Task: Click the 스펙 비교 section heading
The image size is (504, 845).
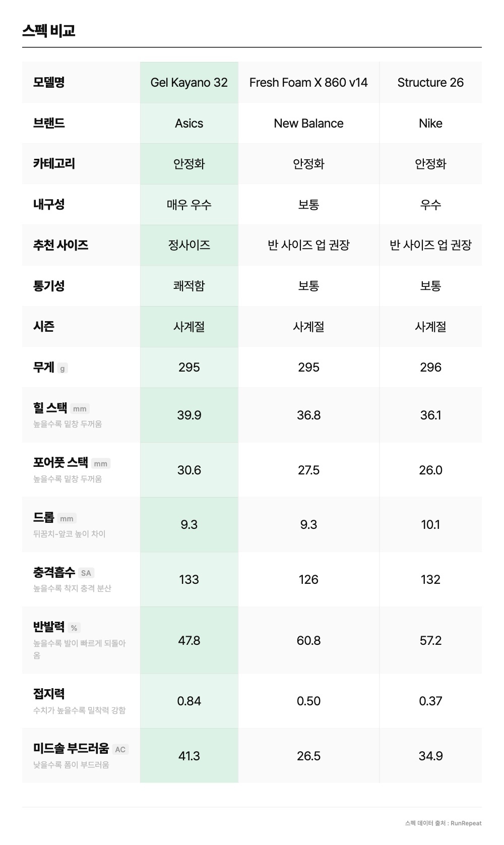Action: (x=49, y=31)
